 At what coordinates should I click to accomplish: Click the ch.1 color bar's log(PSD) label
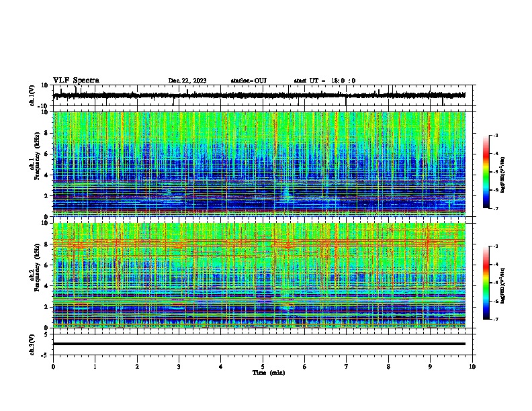click(x=502, y=175)
